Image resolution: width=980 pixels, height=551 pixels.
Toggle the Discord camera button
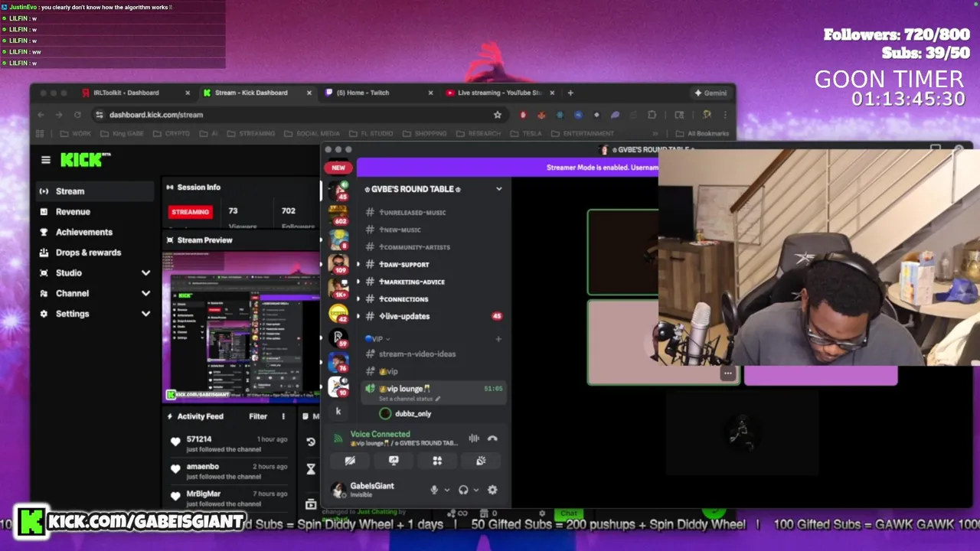coord(350,461)
